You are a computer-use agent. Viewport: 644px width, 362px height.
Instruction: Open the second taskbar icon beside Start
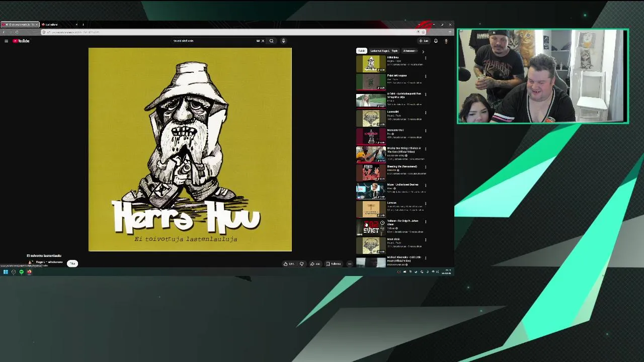tap(14, 272)
